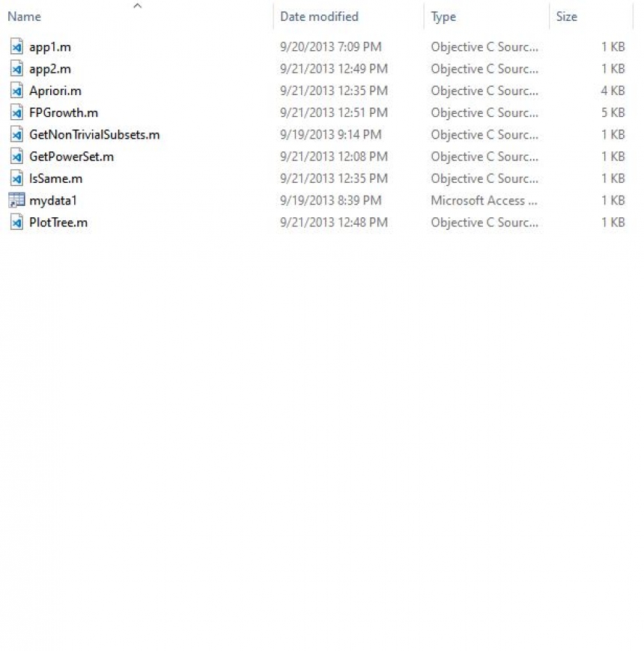Viewport: 644px width, 651px height.
Task: Sort files by the Size column
Action: 566,16
